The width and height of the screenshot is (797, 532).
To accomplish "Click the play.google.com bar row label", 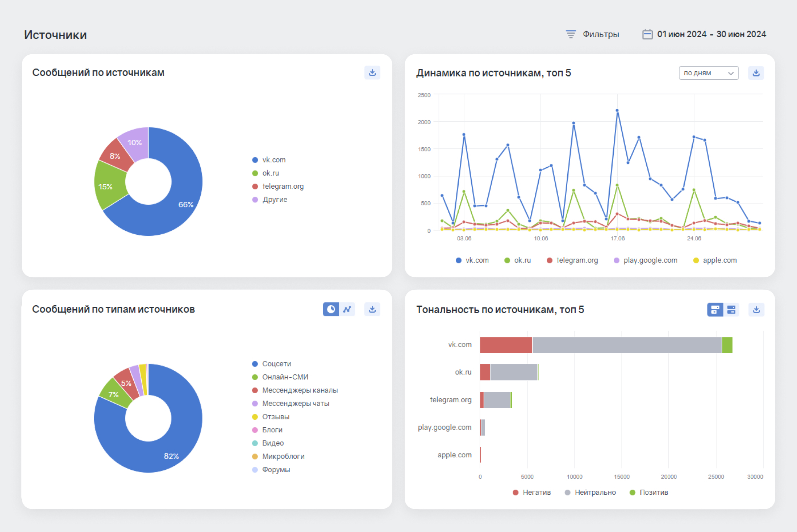I will (x=445, y=427).
